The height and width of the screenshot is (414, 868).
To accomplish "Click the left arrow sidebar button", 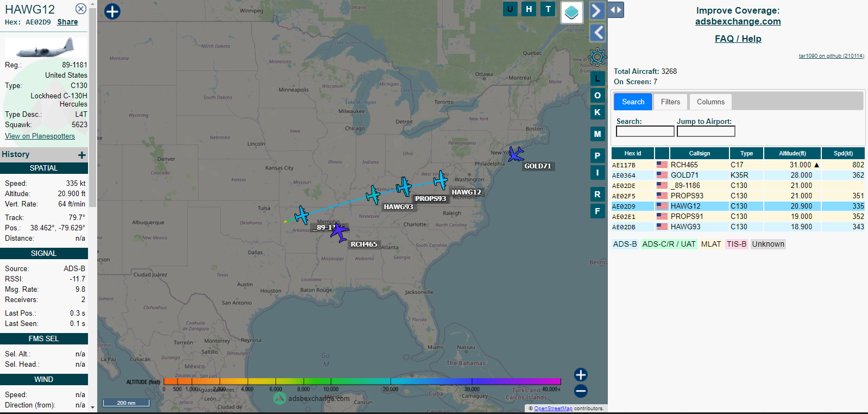I will pos(597,33).
